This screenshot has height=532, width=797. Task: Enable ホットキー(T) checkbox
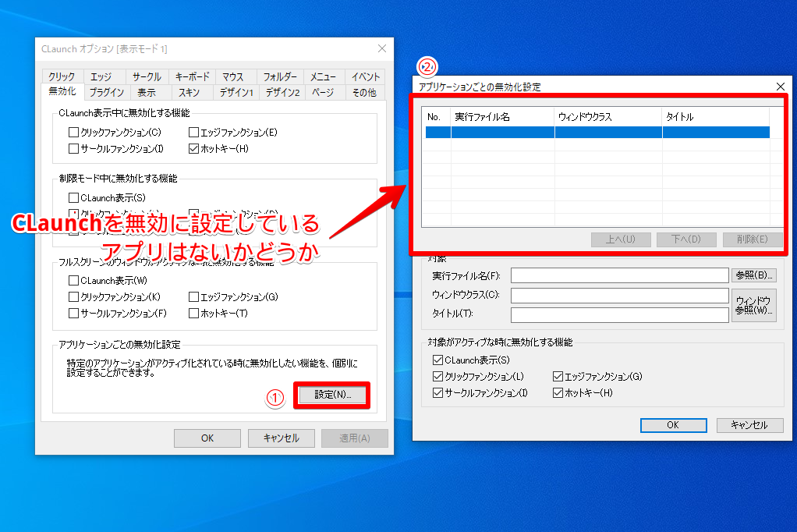(193, 313)
